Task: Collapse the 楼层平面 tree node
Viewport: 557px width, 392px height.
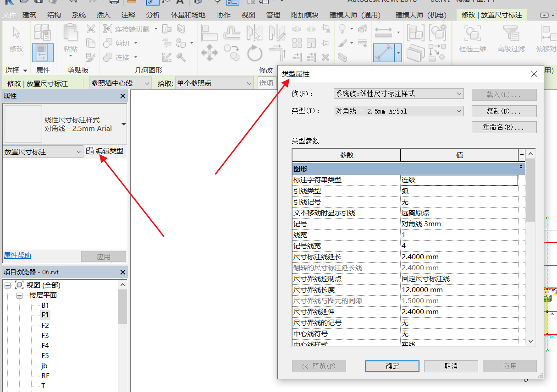Action: (19, 295)
